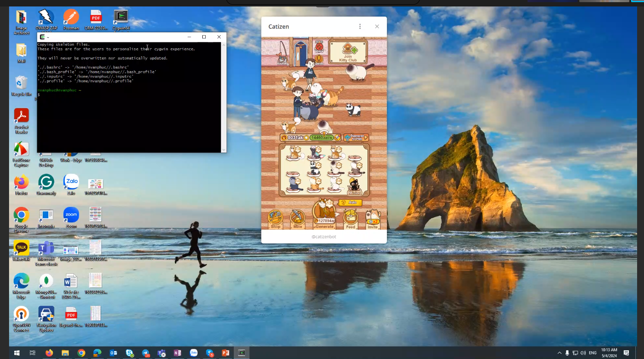Viewport: 644px width, 359px height.
Task: Open the CRM-22539 PDF file
Action: pyautogui.click(x=96, y=20)
